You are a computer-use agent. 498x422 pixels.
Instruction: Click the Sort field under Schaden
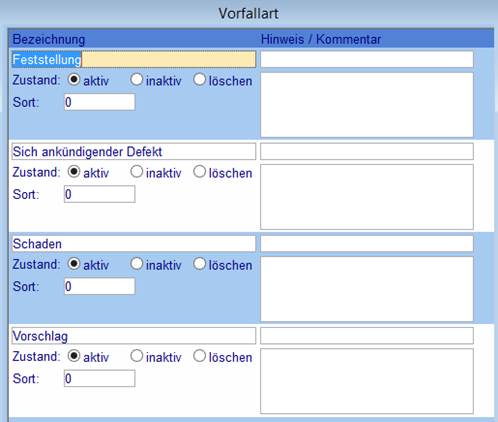pyautogui.click(x=100, y=286)
